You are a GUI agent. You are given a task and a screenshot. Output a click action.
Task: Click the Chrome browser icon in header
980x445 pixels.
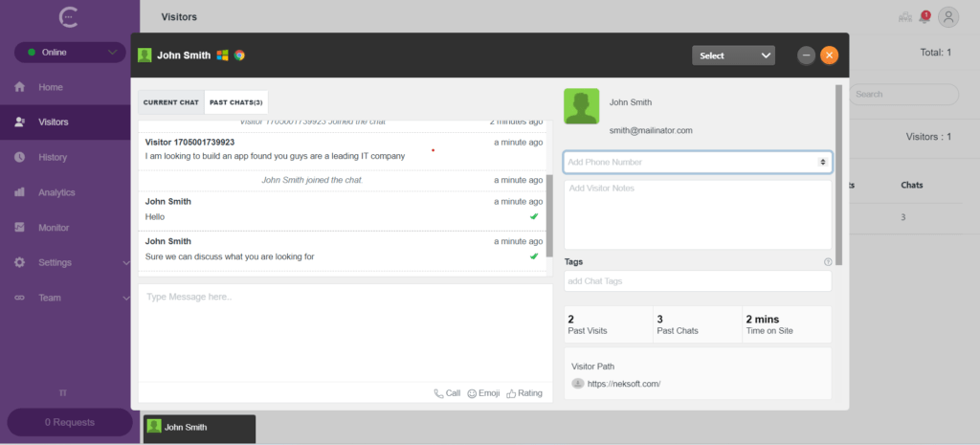pyautogui.click(x=239, y=55)
